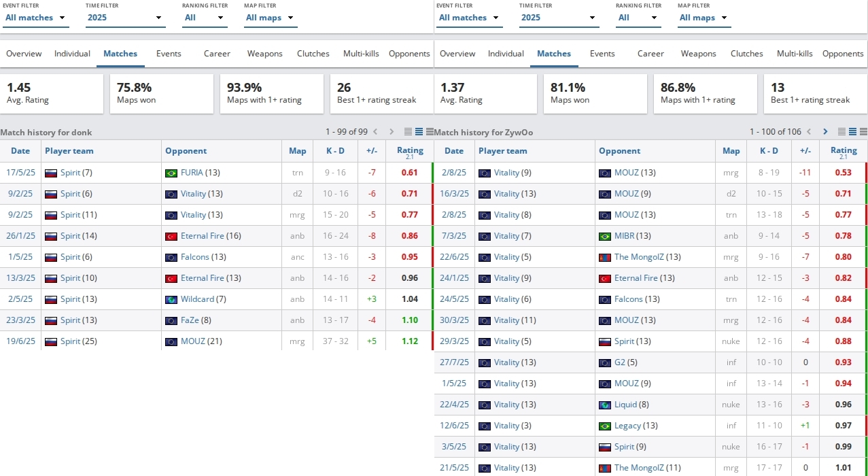868x476 pixels.
Task: Click the 8 - 19 K-D cell
Action: [769, 173]
